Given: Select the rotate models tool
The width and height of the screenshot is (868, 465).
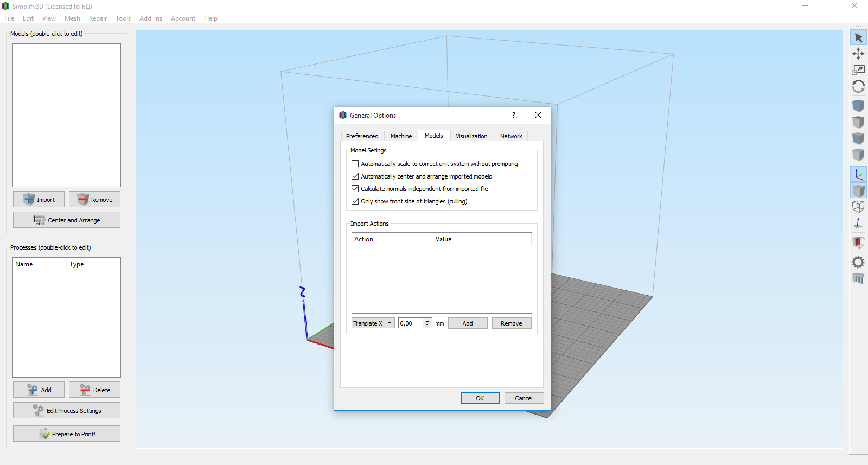Looking at the screenshot, I should [x=858, y=86].
